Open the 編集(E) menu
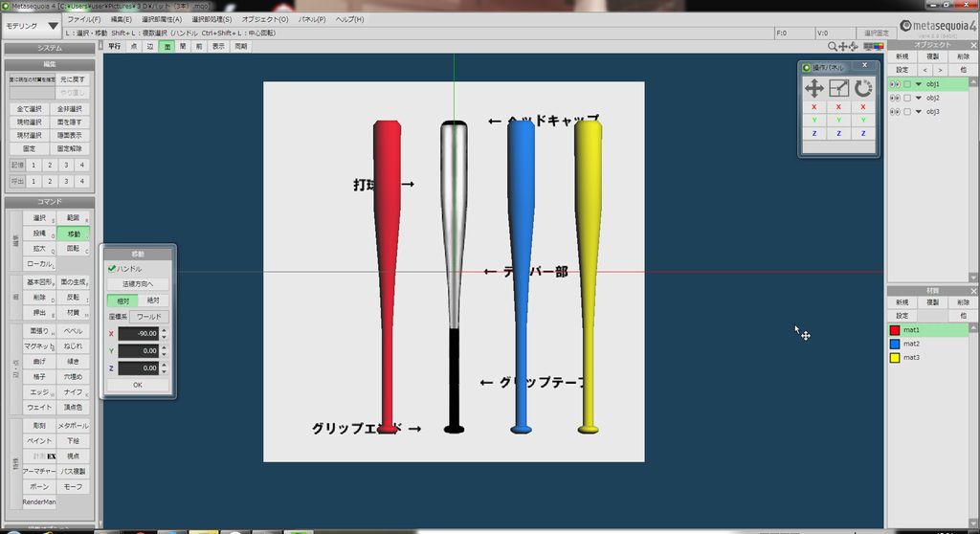This screenshot has width=980, height=534. tap(122, 19)
